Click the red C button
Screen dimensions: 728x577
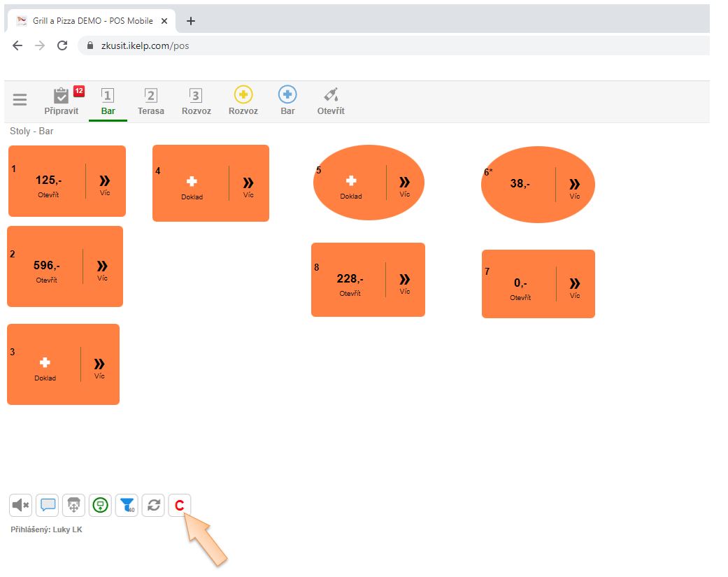click(x=180, y=505)
